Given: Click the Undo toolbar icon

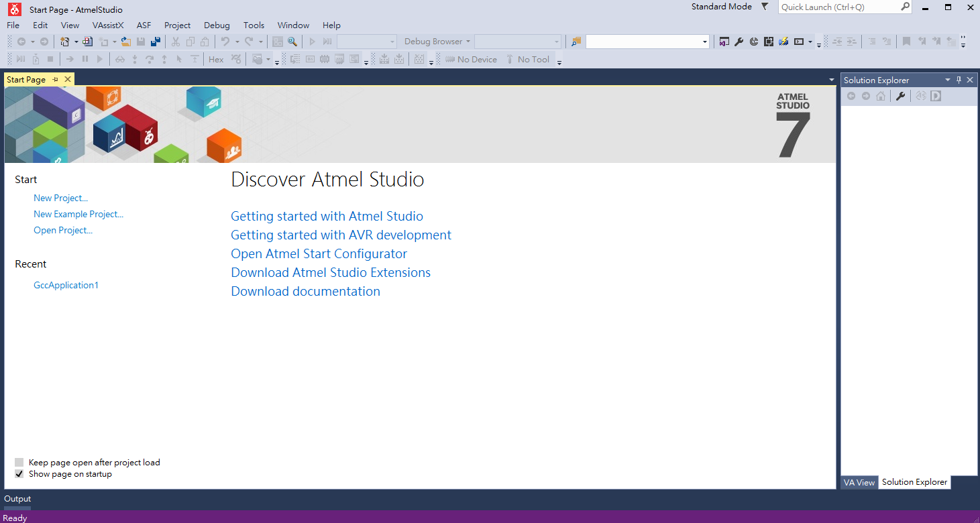Looking at the screenshot, I should coord(225,42).
